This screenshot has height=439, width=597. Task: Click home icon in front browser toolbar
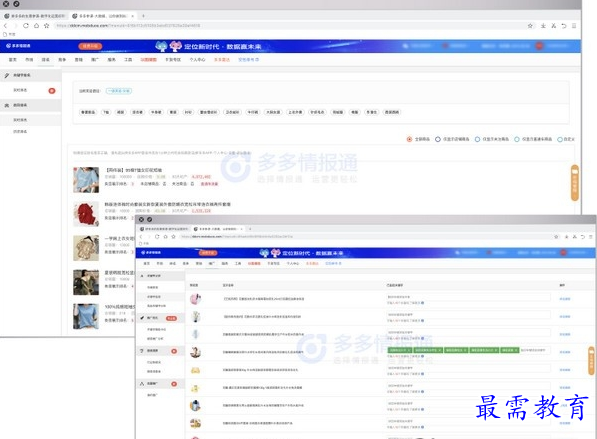[x=165, y=236]
